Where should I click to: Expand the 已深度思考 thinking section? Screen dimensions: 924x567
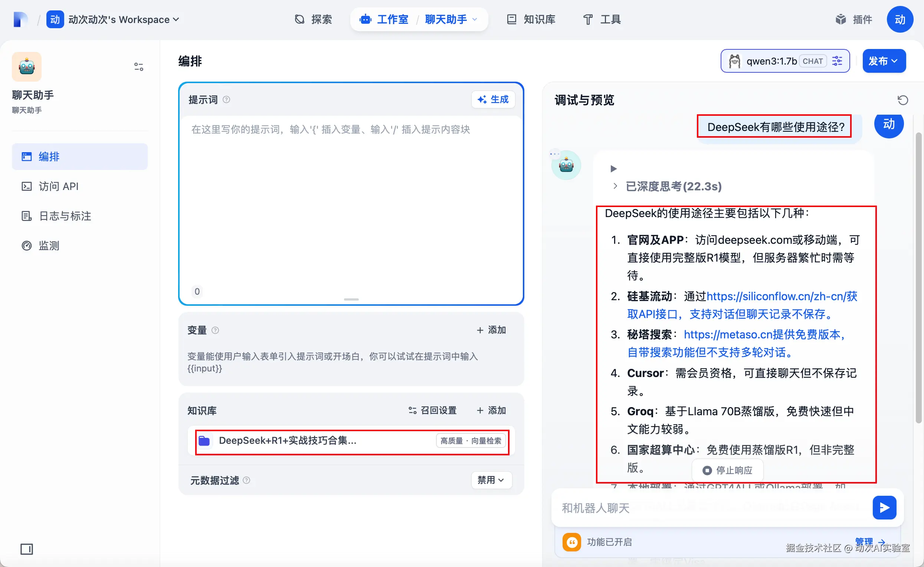coord(674,186)
